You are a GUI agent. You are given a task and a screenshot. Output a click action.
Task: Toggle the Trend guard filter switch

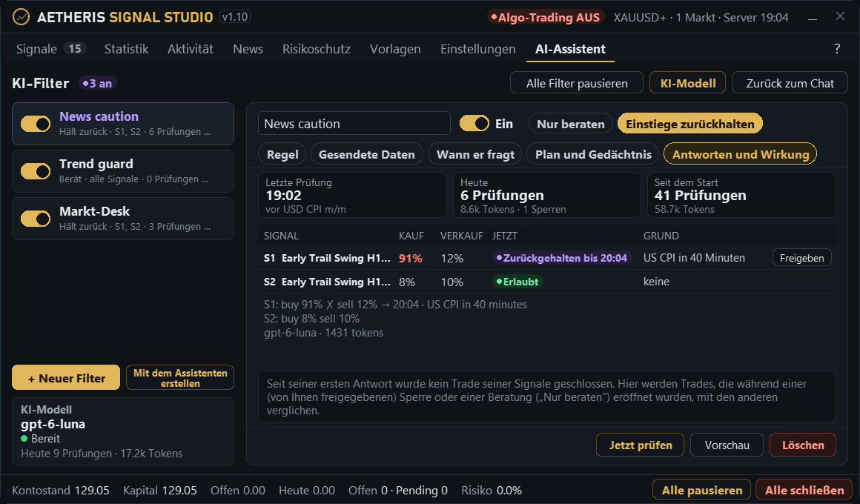point(36,171)
